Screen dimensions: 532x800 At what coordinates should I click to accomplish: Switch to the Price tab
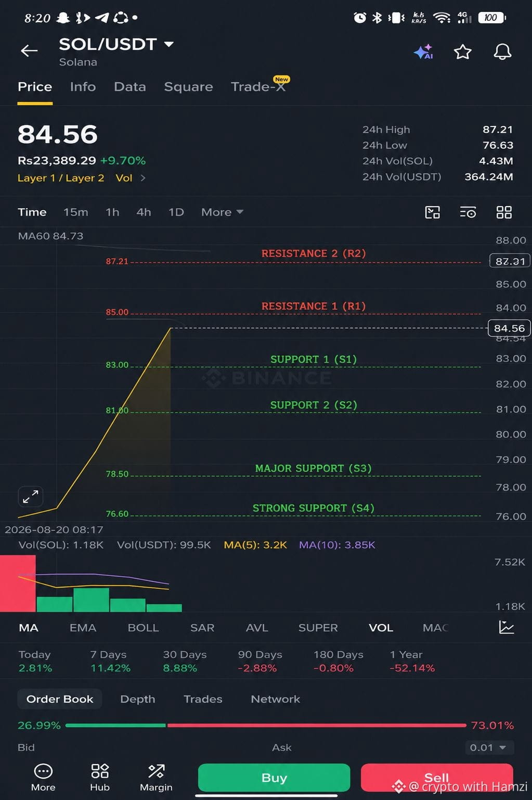[35, 87]
